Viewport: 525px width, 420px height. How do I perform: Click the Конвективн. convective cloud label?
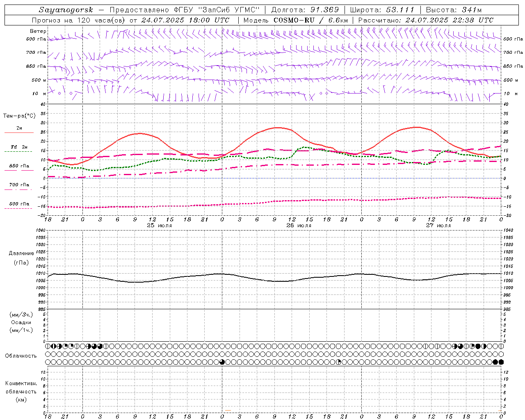[x=21, y=383]
